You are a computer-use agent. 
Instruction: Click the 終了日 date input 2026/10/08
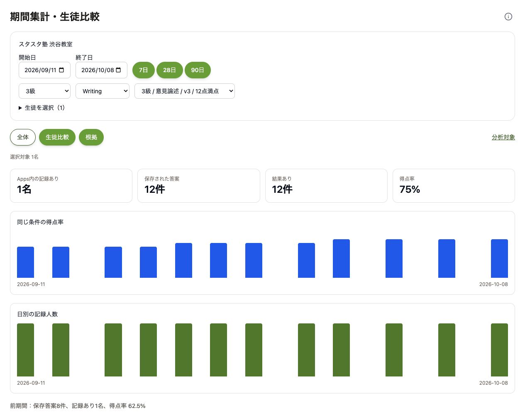pos(101,70)
